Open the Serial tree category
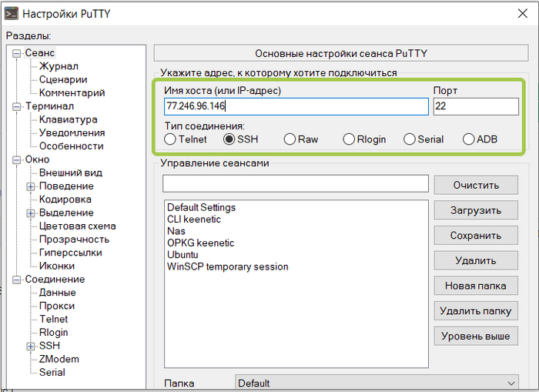 point(52,373)
